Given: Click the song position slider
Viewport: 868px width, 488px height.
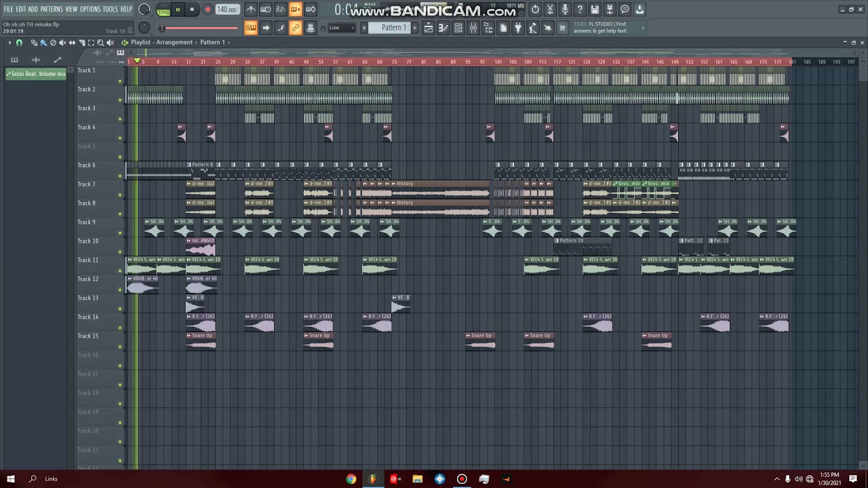Looking at the screenshot, I should point(199,28).
